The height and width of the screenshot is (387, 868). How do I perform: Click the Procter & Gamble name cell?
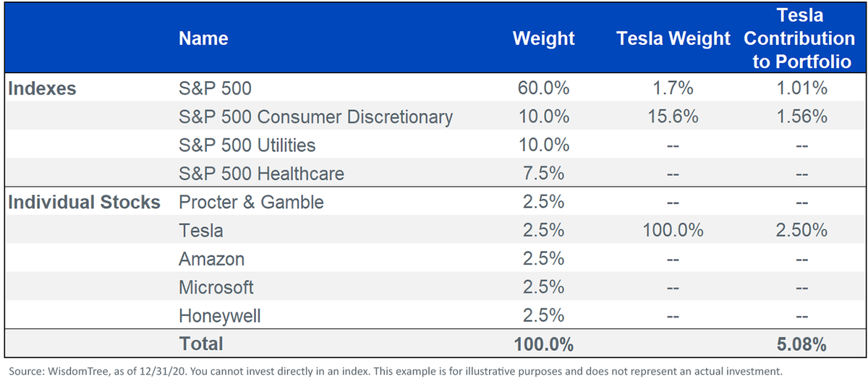[251, 202]
